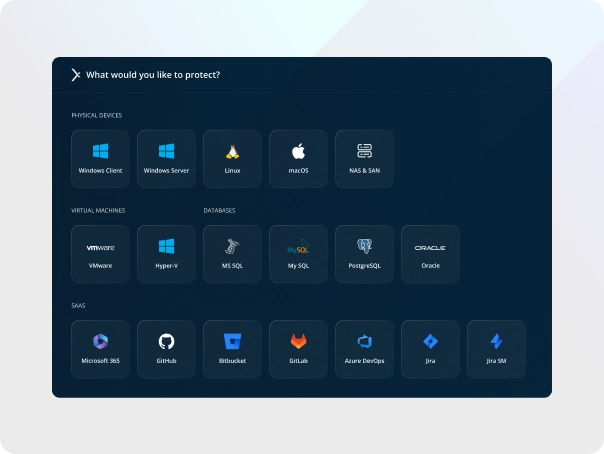
Task: Pick the Linux penguin tile
Action: click(x=232, y=159)
